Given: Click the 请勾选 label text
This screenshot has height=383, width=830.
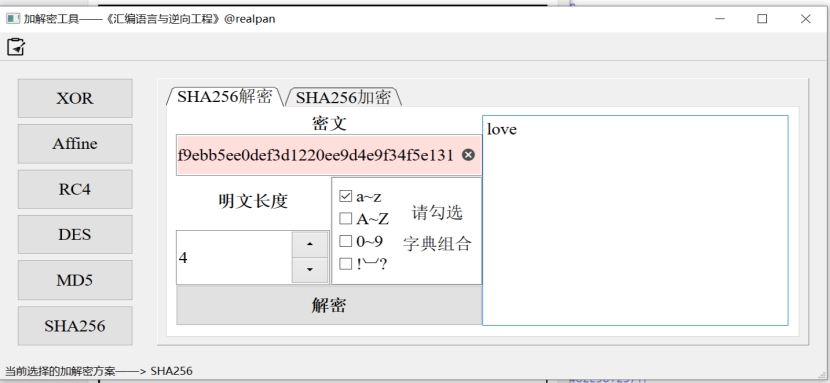Looking at the screenshot, I should click(x=437, y=212).
